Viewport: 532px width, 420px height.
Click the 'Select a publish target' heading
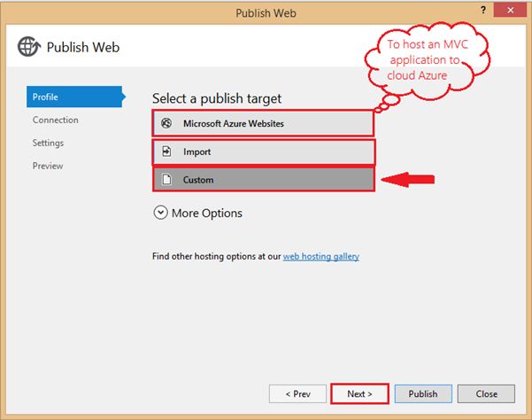217,99
